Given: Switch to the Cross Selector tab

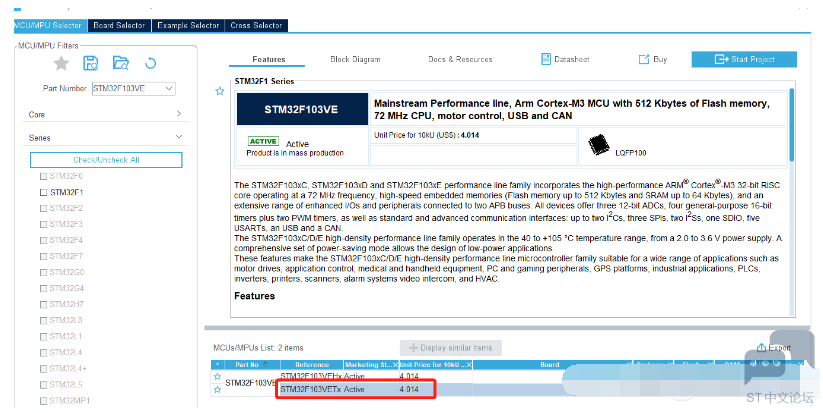Looking at the screenshot, I should click(x=256, y=25).
